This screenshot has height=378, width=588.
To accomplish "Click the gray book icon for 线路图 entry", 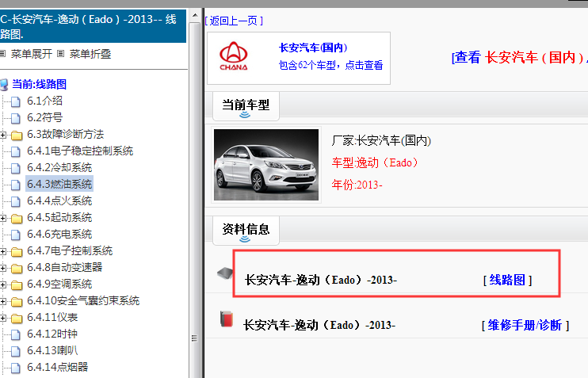I will pyautogui.click(x=225, y=273).
